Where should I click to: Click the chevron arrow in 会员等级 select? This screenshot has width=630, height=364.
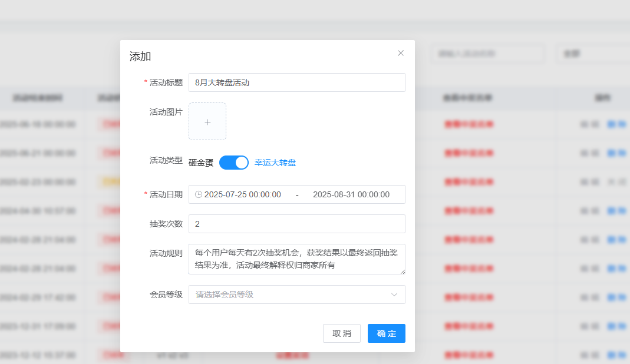394,294
